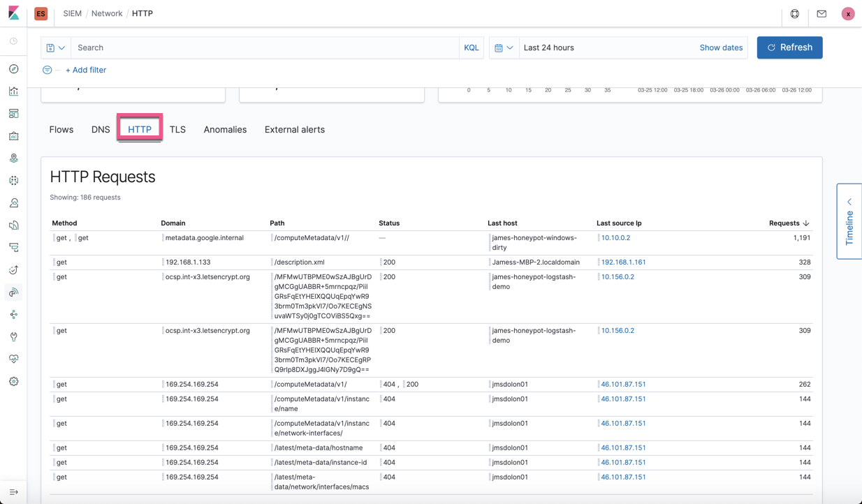862x504 pixels.
Task: Click domain 192.168.1.133 cell
Action: [188, 262]
